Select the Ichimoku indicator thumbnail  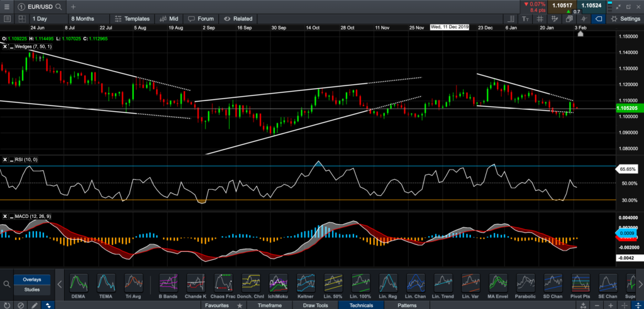tap(278, 284)
